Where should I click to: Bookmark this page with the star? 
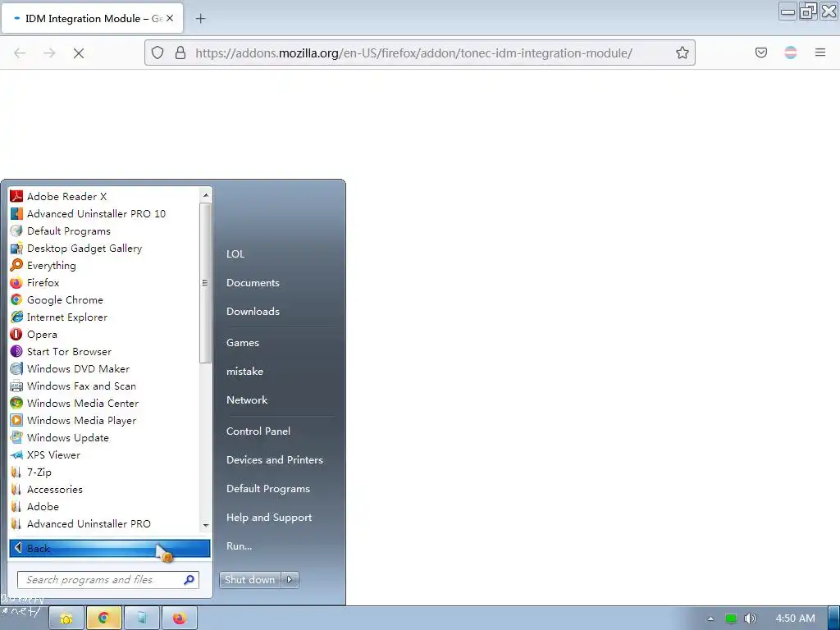[x=682, y=52]
